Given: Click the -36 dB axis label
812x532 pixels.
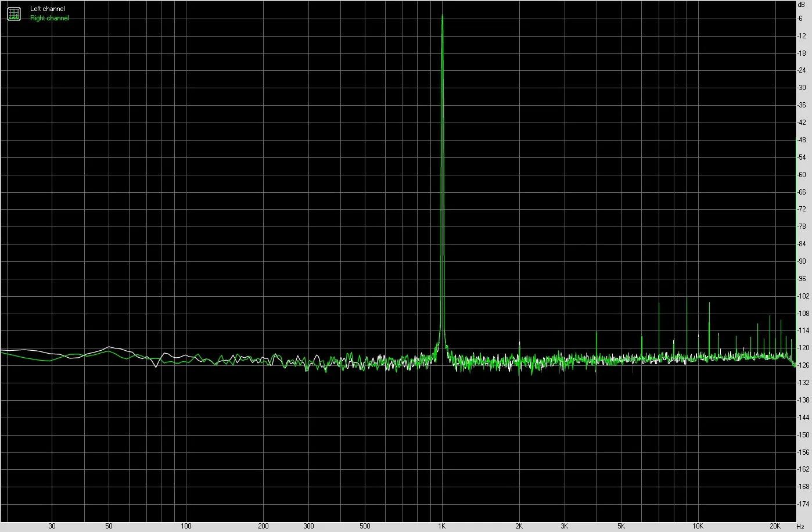Looking at the screenshot, I should 802,105.
